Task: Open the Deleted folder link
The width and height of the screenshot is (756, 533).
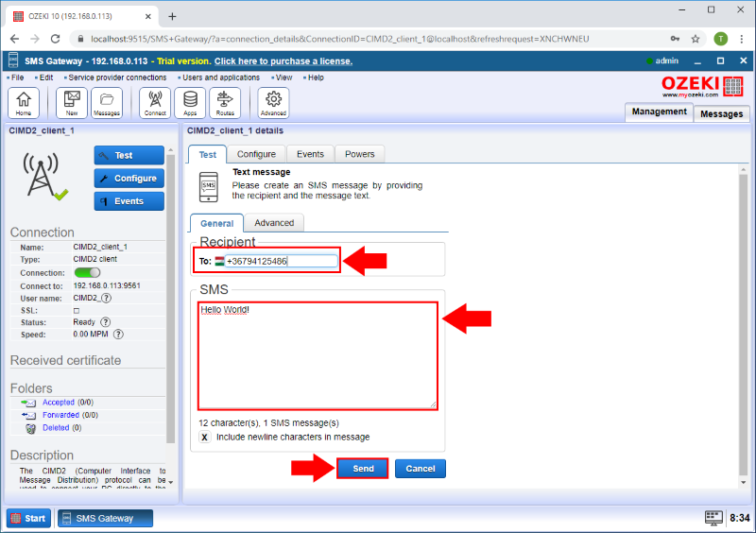Action: click(x=56, y=428)
